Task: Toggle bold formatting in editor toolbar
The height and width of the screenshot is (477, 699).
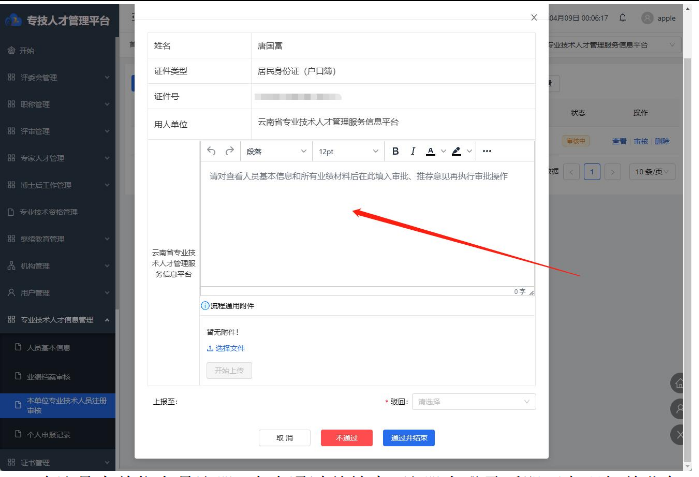Action: tap(395, 151)
